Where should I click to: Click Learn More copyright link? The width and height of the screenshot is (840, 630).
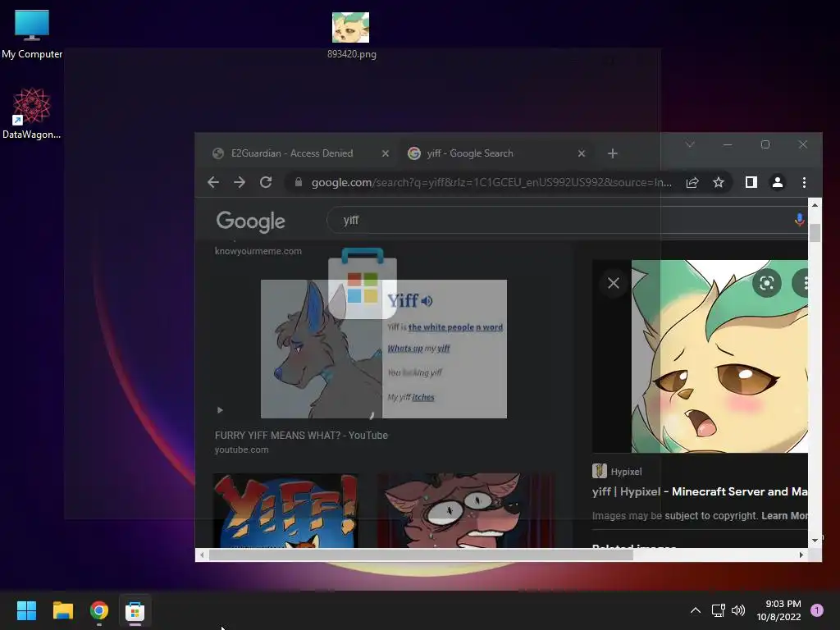(x=784, y=516)
